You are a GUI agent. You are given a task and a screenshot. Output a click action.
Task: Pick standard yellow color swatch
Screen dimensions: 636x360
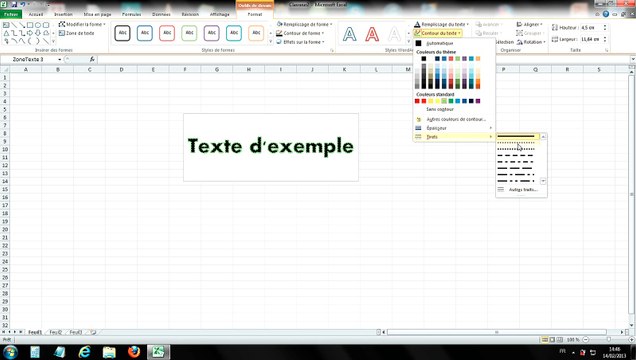[x=437, y=101]
